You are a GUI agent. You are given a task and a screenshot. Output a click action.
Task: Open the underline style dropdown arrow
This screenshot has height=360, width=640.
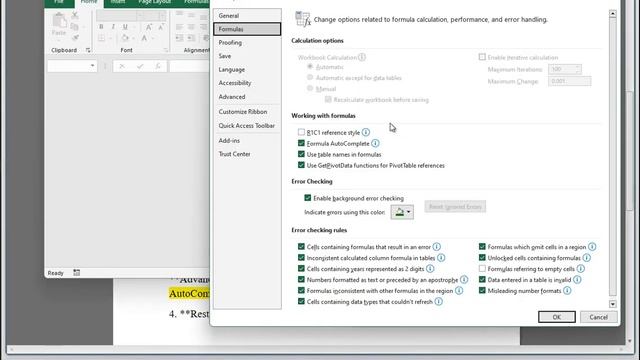tap(133, 27)
